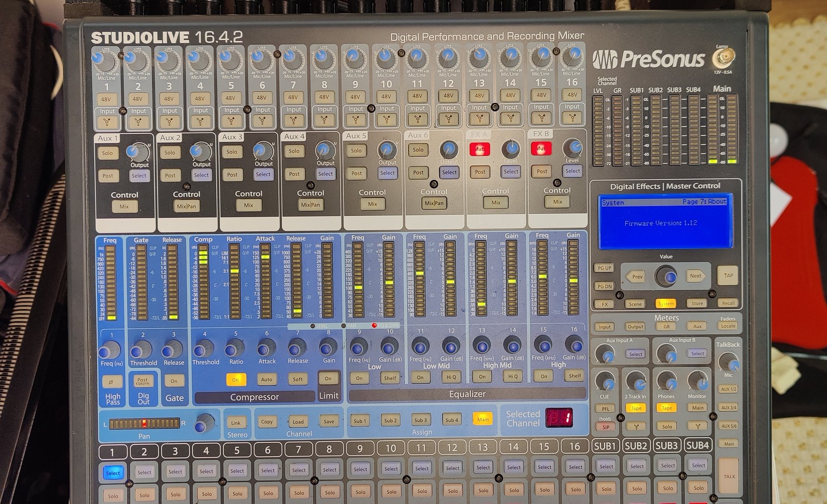Show Output meters button
The height and width of the screenshot is (504, 827).
click(635, 327)
